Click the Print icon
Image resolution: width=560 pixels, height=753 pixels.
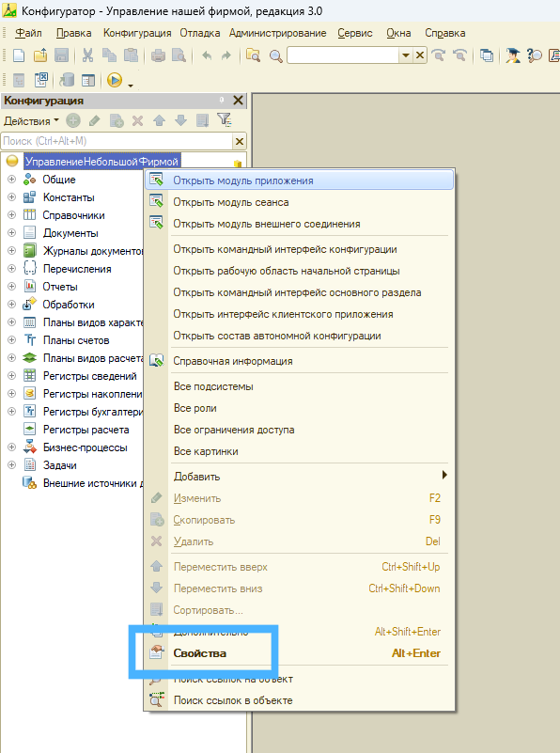click(x=158, y=55)
